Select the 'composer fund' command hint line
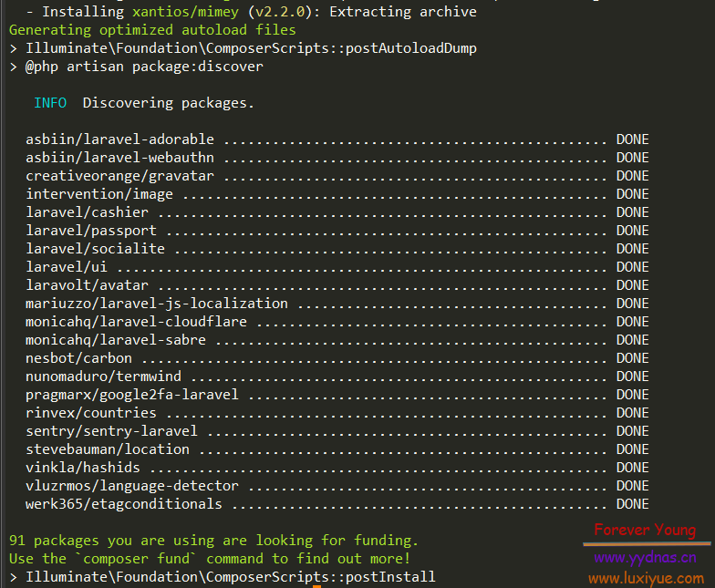 [x=210, y=559]
